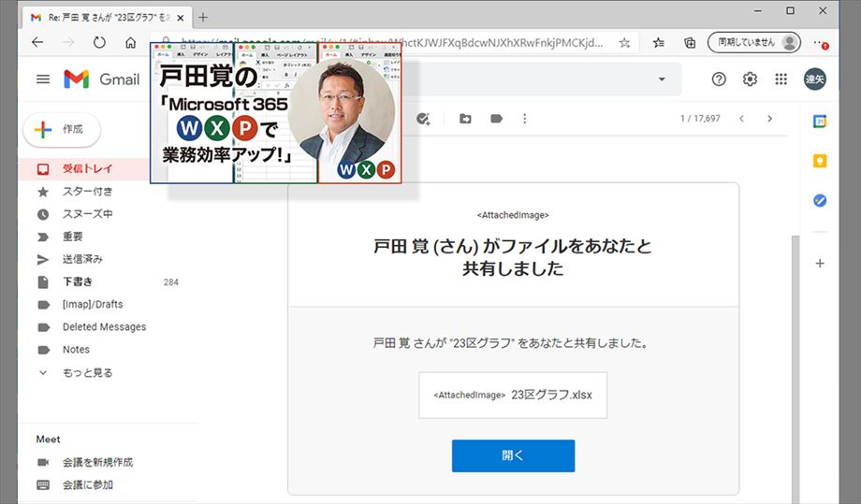
Task: Click the label tag icon in toolbar
Action: tap(496, 119)
